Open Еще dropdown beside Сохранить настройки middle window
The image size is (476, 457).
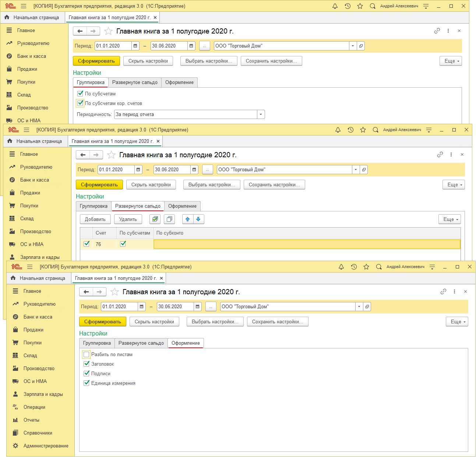click(x=454, y=185)
